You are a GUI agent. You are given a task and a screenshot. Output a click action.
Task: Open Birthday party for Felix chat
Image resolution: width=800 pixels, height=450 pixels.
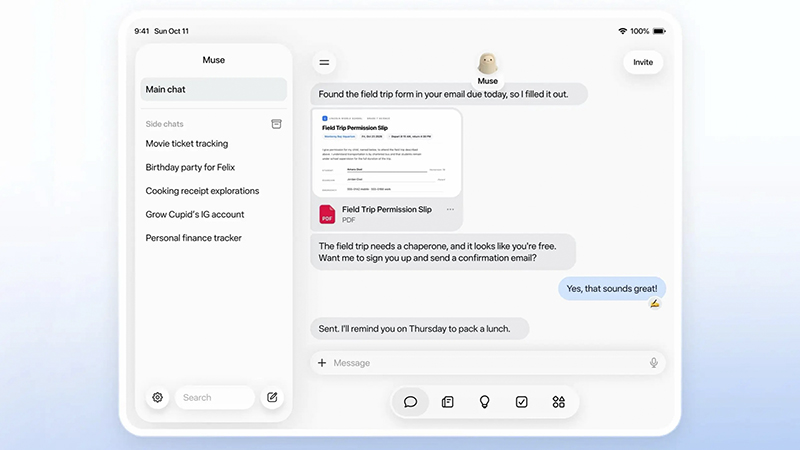pos(190,167)
